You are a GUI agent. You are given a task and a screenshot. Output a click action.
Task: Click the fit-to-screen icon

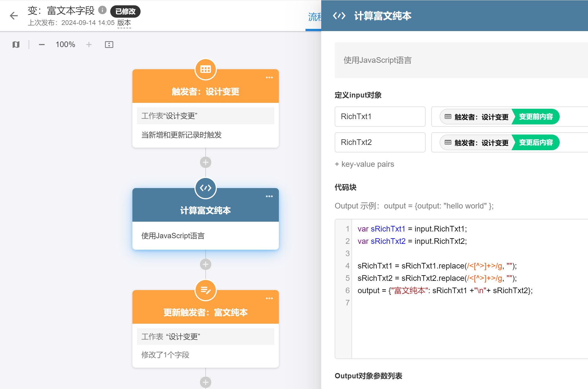[109, 45]
